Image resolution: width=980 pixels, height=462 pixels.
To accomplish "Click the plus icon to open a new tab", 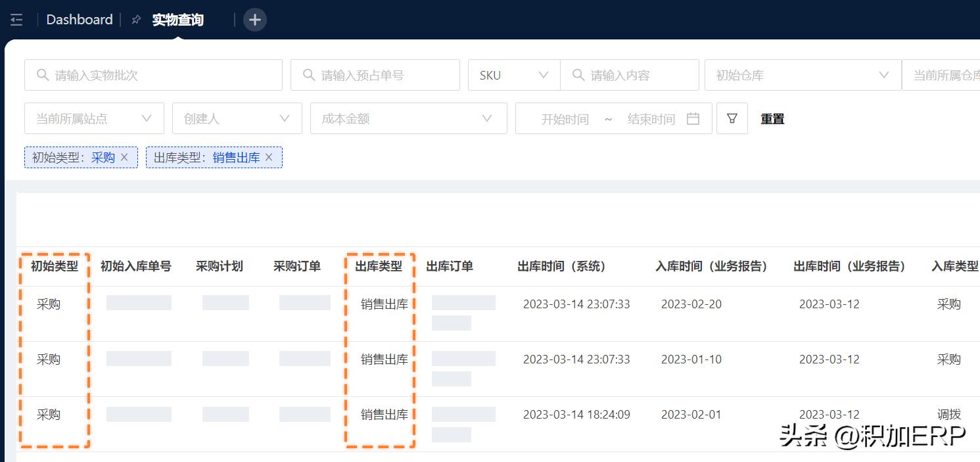I will 254,19.
